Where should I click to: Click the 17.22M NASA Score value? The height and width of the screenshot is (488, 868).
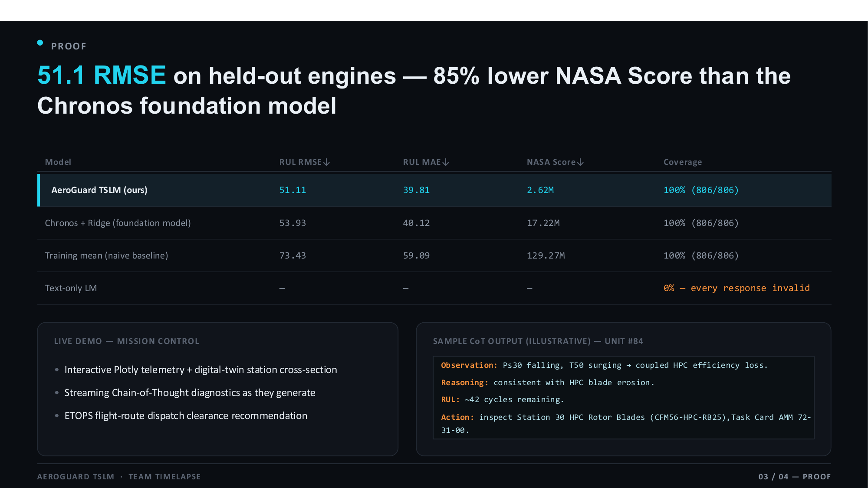click(x=543, y=223)
